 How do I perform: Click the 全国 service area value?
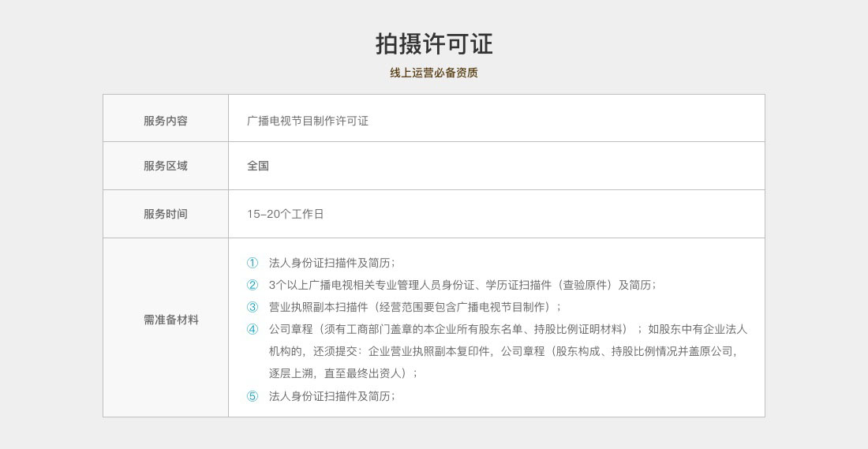point(258,166)
